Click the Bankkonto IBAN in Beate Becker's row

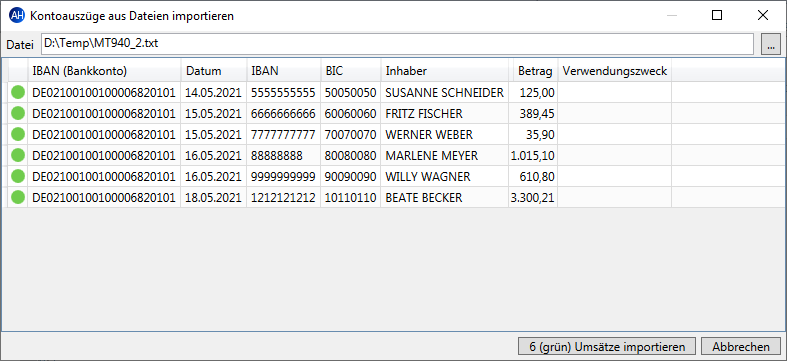[104, 198]
